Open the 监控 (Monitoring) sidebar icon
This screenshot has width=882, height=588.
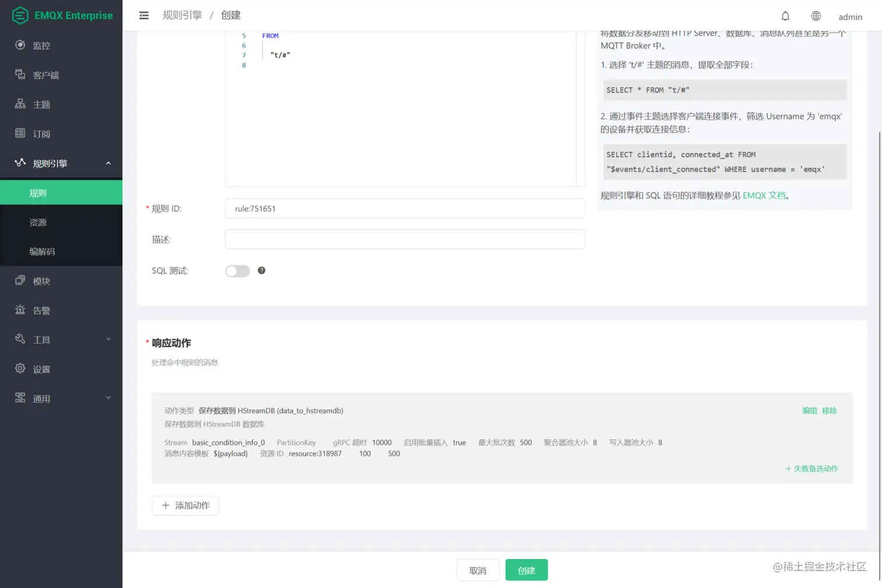[20, 45]
